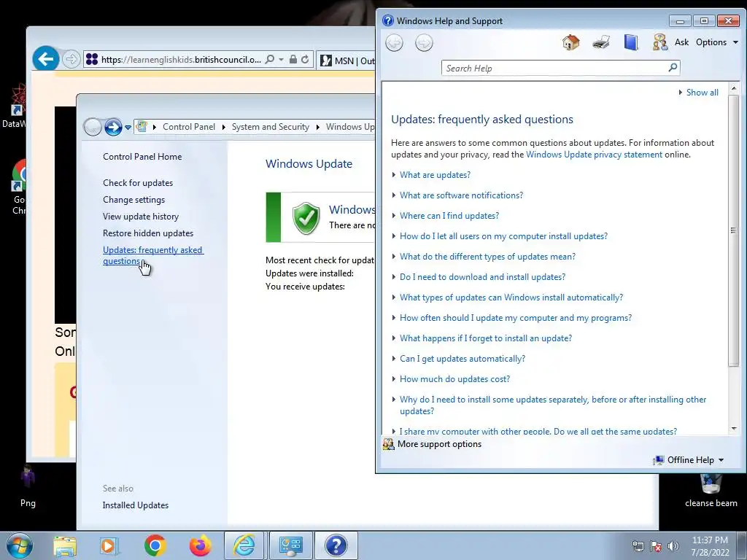Viewport: 747px width, 560px height.
Task: Open Installed Updates link
Action: point(135,505)
